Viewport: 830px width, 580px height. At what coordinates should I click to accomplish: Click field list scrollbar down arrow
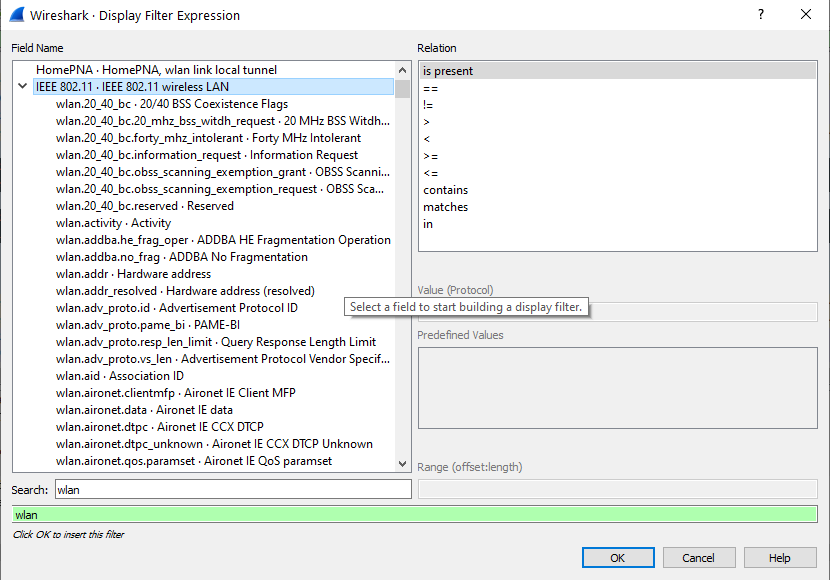click(403, 464)
